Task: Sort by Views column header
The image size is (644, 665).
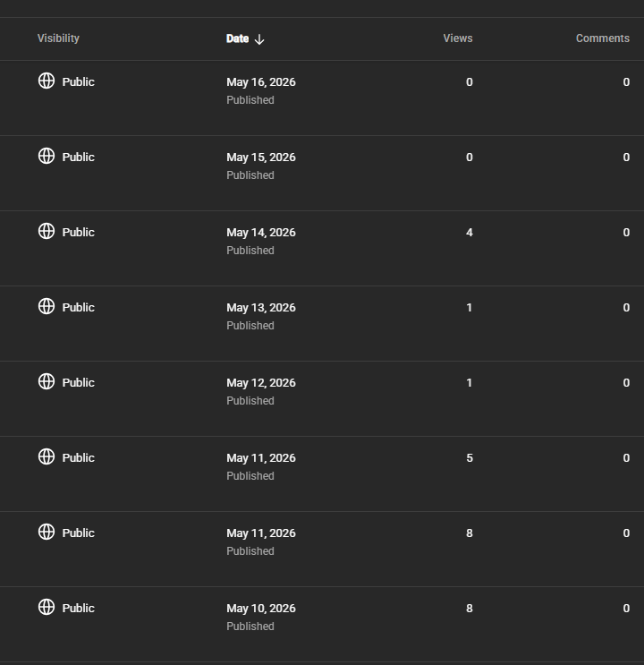Action: click(x=458, y=38)
